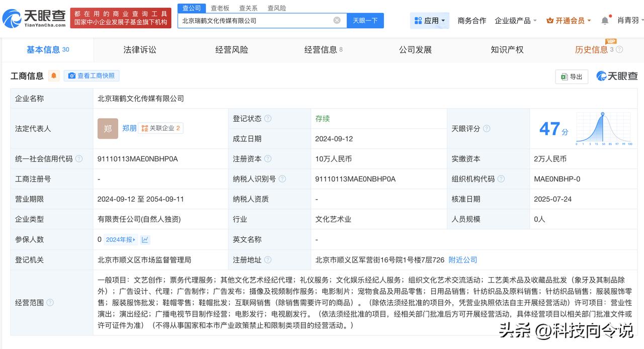
Task: Click 有限责任公司(自然人独资) enterprise type
Action: [x=139, y=219]
